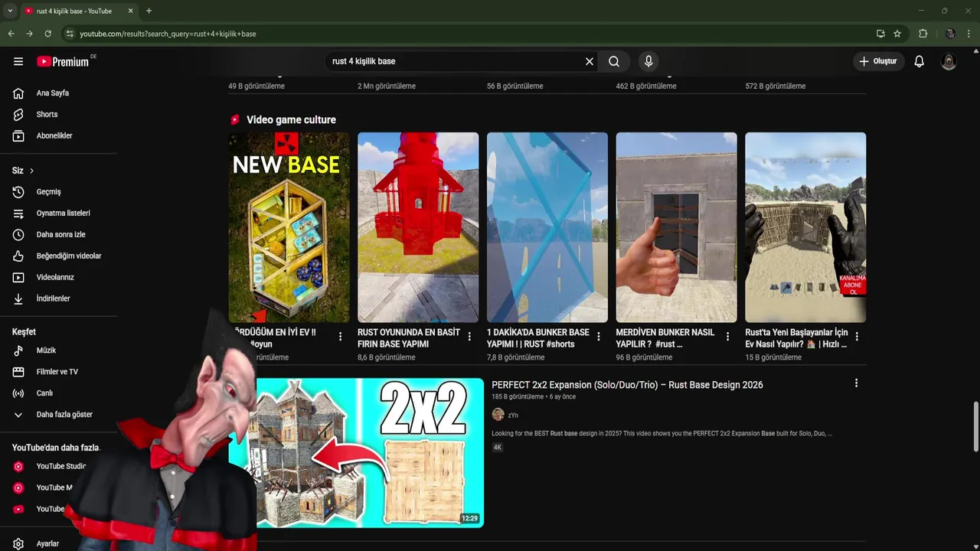Screen dimensions: 980x551
Task: Expand the Siz section chevron
Action: coord(31,171)
